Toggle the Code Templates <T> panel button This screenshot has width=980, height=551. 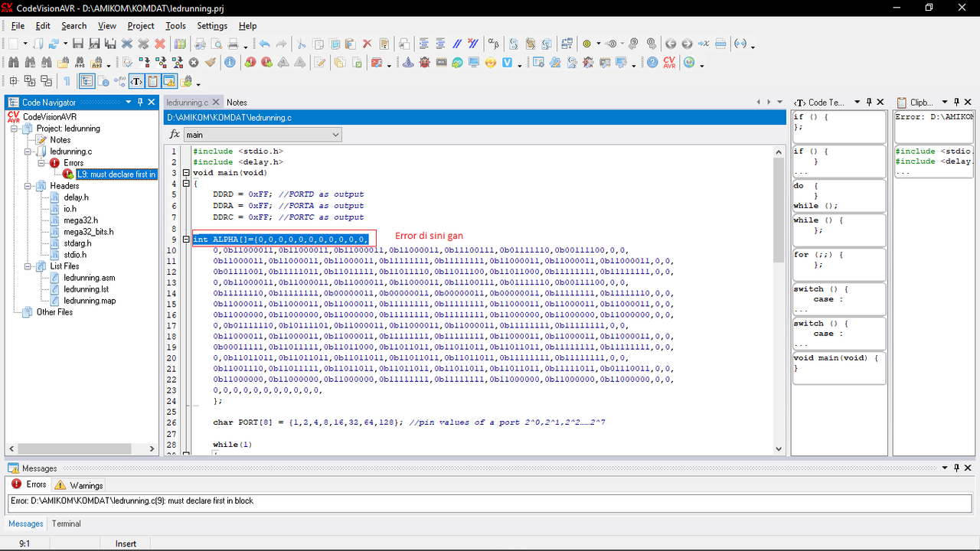(136, 81)
